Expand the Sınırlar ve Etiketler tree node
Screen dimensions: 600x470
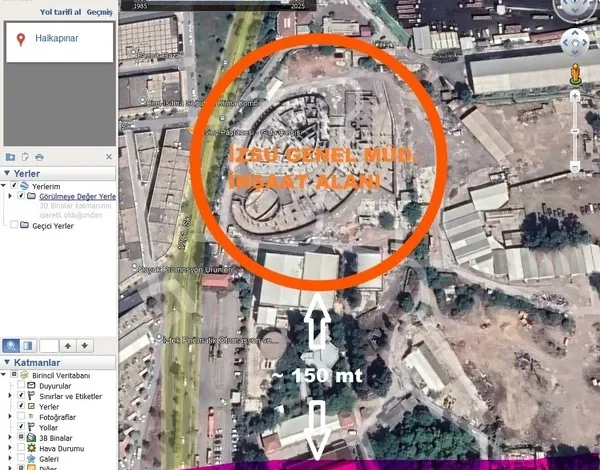tap(11, 396)
